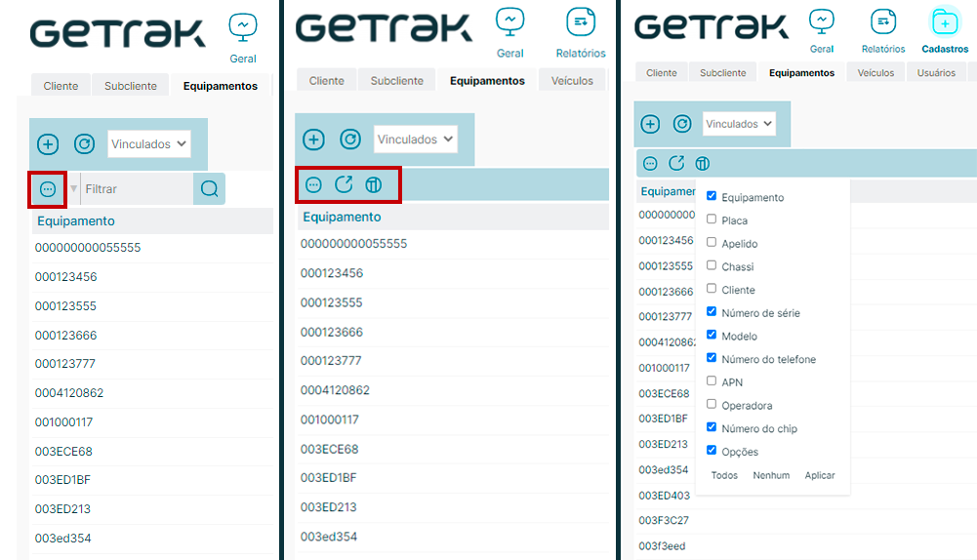Open the filter arrow dropdown before Filtrar
The height and width of the screenshot is (560, 977).
[x=73, y=188]
